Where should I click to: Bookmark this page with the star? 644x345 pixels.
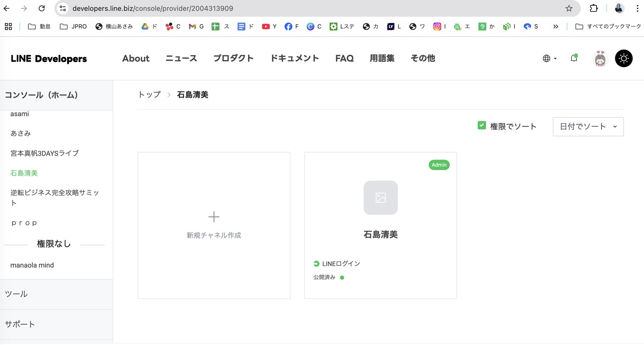pyautogui.click(x=569, y=8)
